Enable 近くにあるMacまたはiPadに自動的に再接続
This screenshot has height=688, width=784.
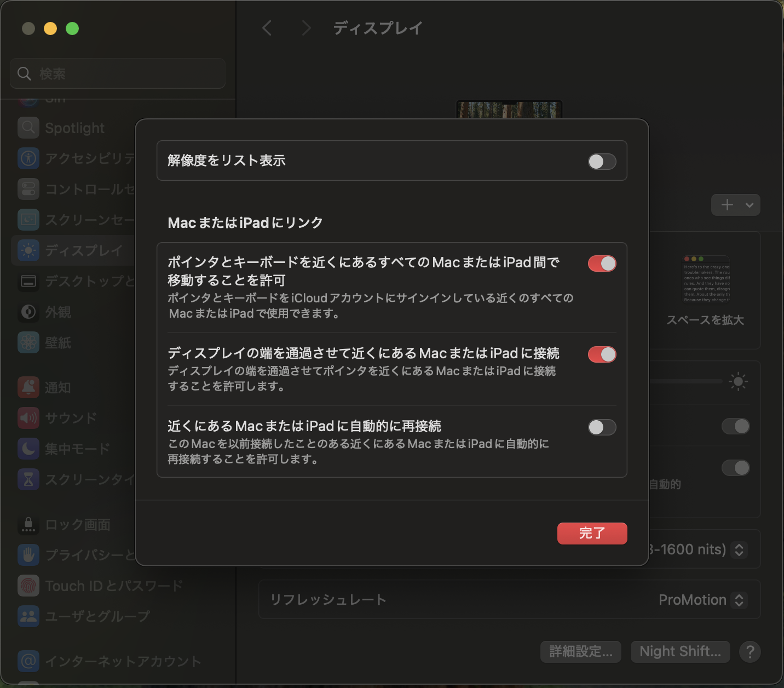pyautogui.click(x=601, y=427)
